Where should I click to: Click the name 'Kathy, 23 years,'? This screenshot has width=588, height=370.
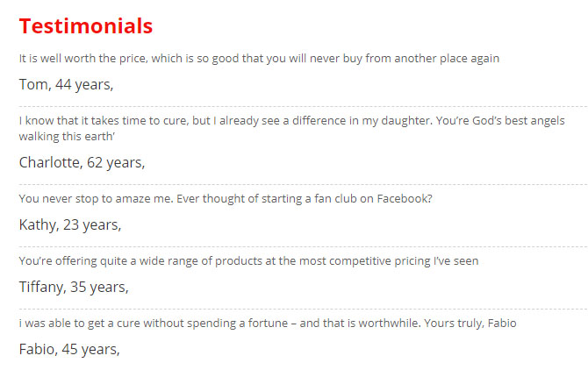point(70,224)
